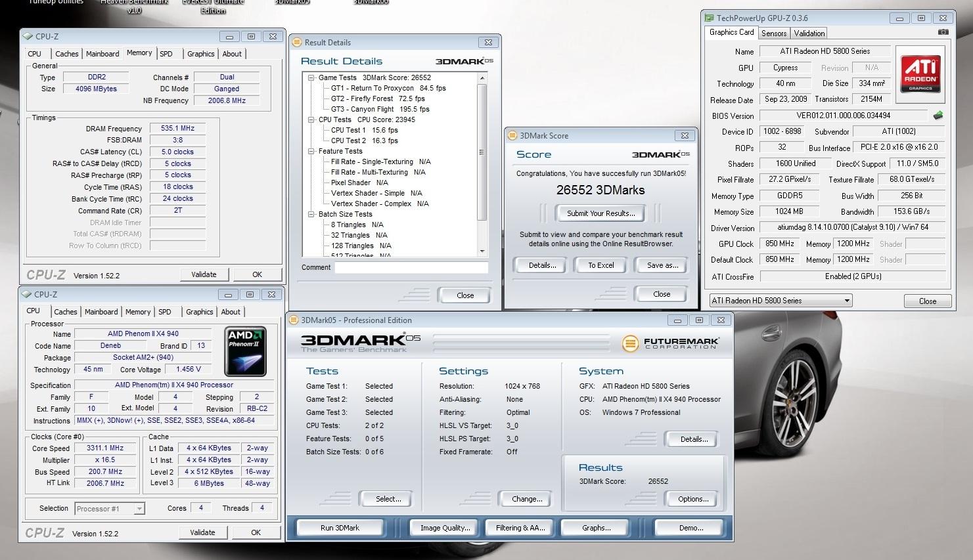Click the 3DMark Score window title icon
The image size is (973, 560).
tap(512, 136)
